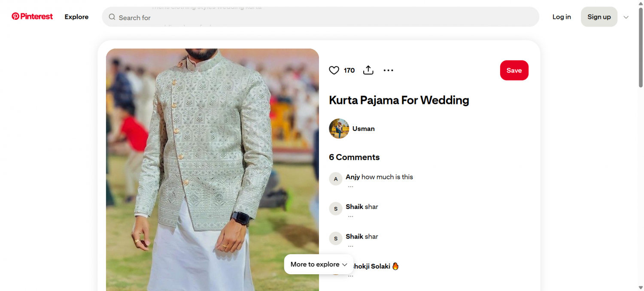
Task: Click the page scrollbar down arrow
Action: click(x=641, y=287)
